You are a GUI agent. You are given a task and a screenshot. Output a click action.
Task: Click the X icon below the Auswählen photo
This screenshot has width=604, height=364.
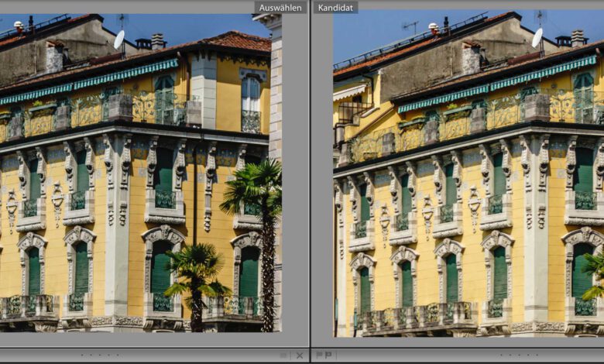[x=300, y=355]
